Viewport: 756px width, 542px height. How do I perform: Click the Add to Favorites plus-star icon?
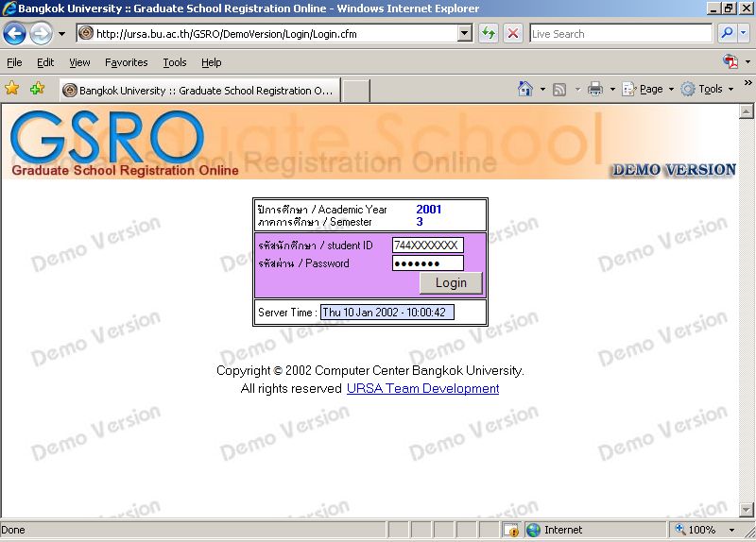pos(37,89)
